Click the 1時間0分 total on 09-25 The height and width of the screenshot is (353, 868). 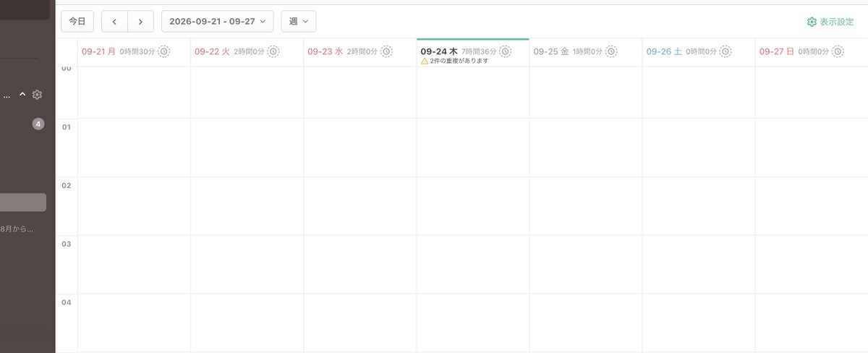click(587, 52)
